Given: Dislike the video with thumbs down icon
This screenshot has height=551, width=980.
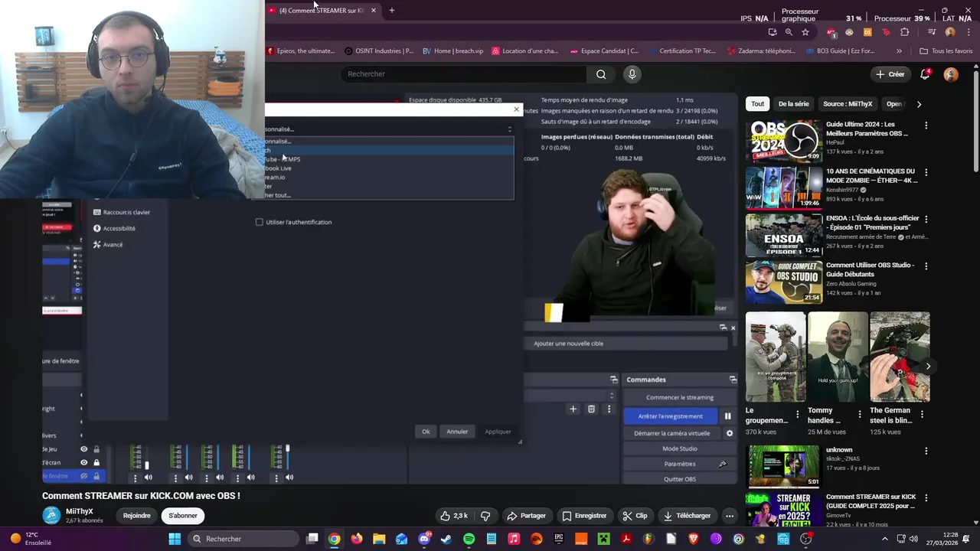Looking at the screenshot, I should [x=485, y=516].
